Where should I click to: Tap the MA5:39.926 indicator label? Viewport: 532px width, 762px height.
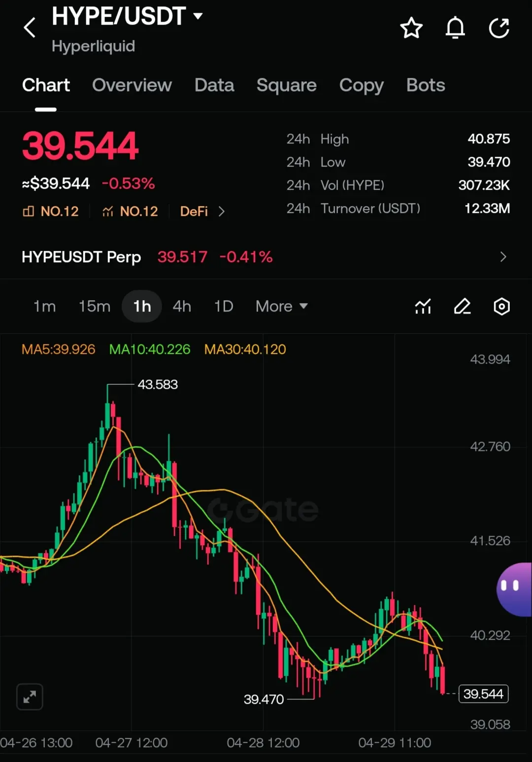tap(58, 349)
